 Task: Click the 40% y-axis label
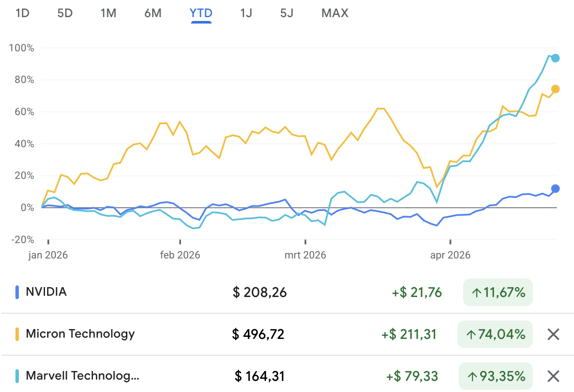tap(24, 144)
